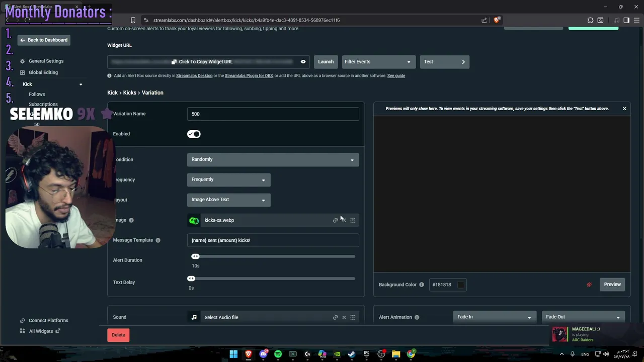The width and height of the screenshot is (644, 362).
Task: Click the red Delete button
Action: click(118, 335)
